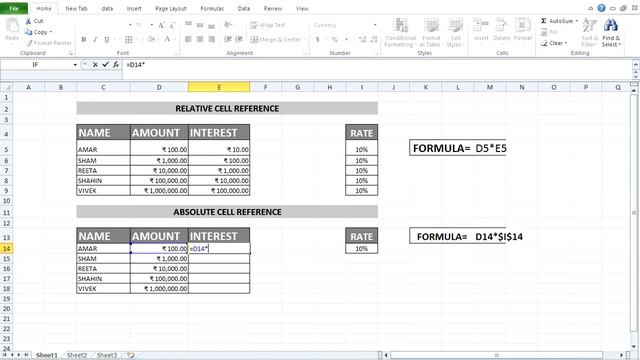Toggle Wrap Text
Image resolution: width=640 pixels, height=360 pixels.
(x=268, y=25)
